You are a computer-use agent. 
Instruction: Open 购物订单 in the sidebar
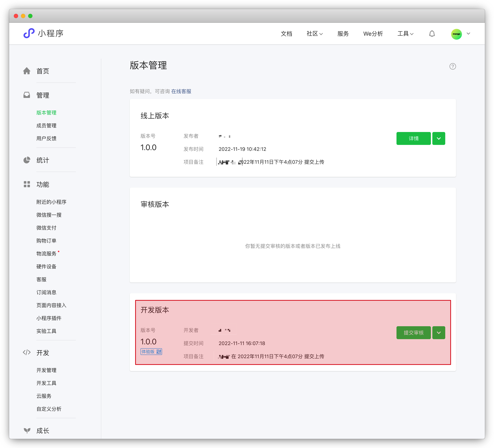[46, 240]
